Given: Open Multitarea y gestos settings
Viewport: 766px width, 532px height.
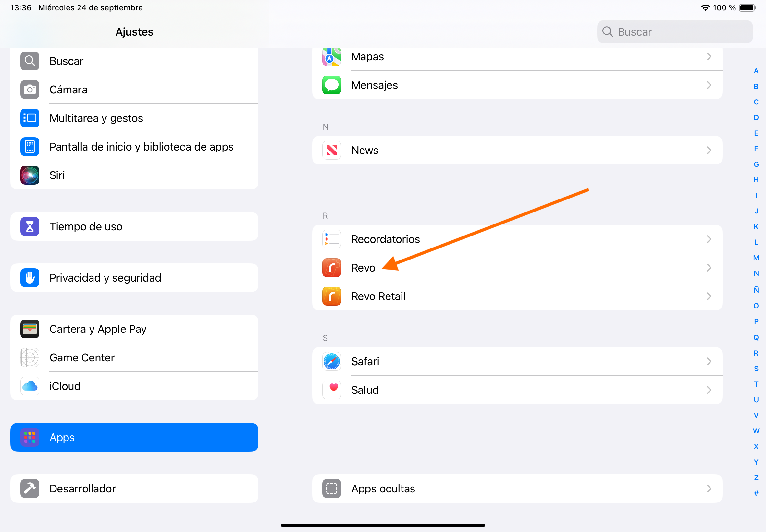Looking at the screenshot, I should click(134, 118).
